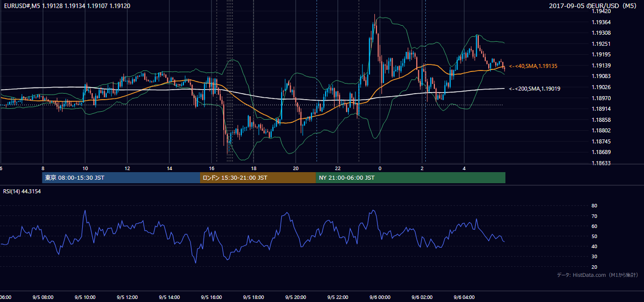Viewport: 644px width, 302px height.
Task: Click the 40 SMA 1.19135 orange label
Action: [533, 66]
